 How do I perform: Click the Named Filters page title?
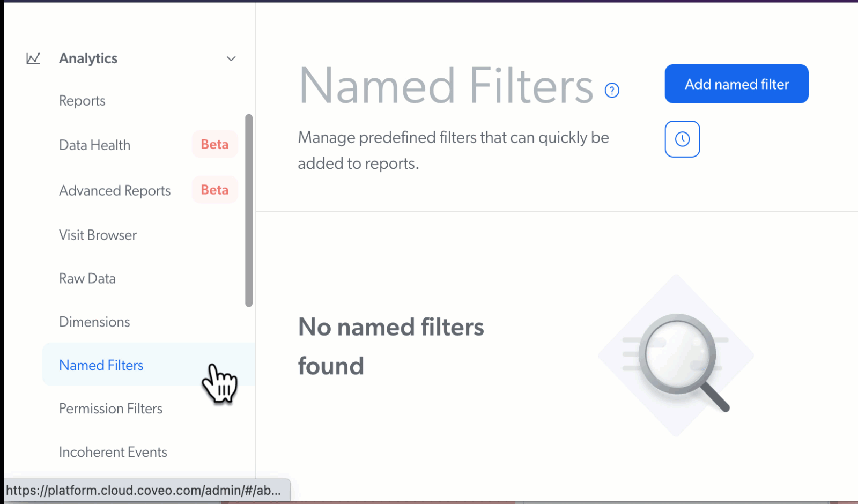446,86
